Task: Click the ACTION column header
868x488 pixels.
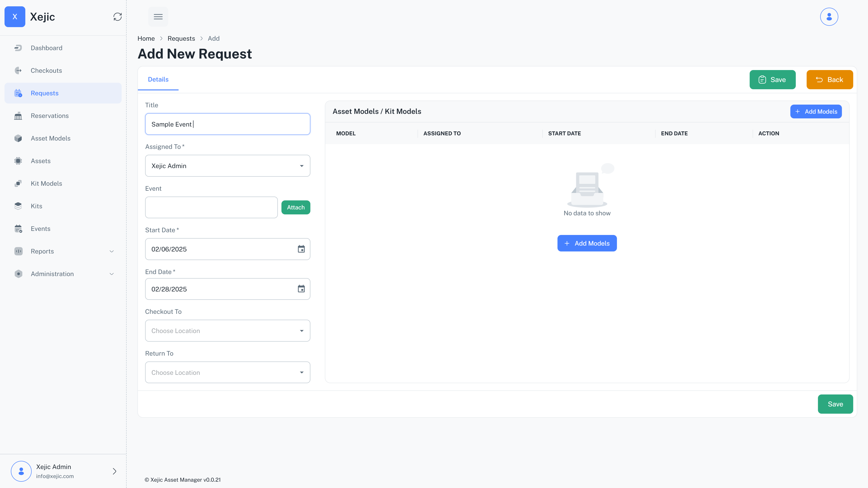Action: [769, 133]
